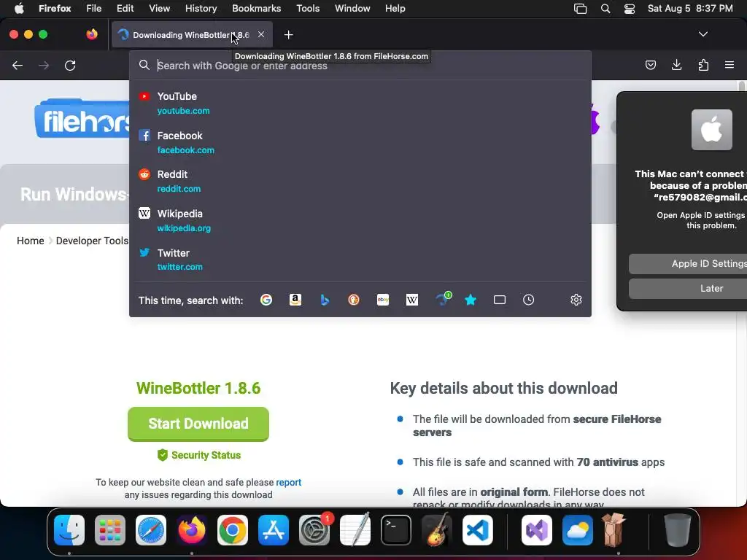Open Launchpad from the Dock
This screenshot has height=560, width=747.
[110, 530]
